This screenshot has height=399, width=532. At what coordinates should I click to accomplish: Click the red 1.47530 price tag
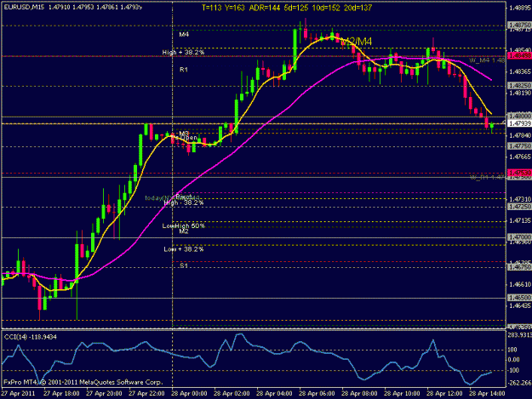(x=519, y=173)
